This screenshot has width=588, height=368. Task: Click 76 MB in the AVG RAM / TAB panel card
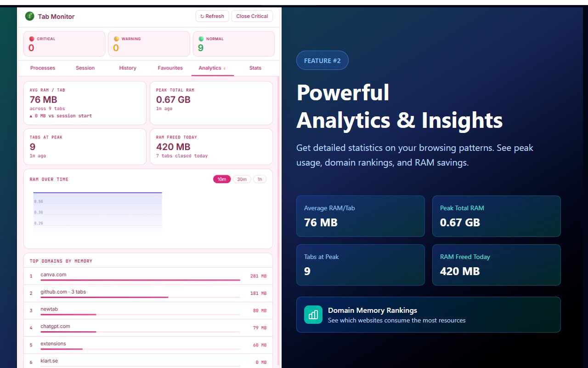(x=43, y=99)
